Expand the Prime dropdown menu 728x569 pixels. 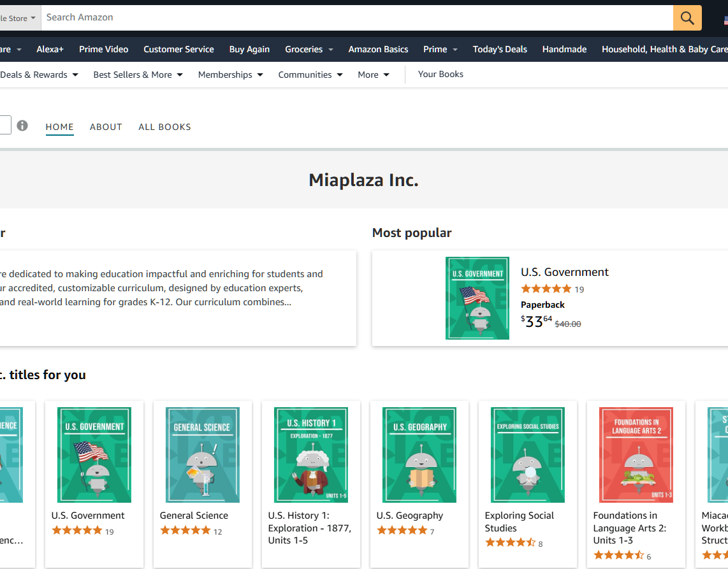[440, 49]
